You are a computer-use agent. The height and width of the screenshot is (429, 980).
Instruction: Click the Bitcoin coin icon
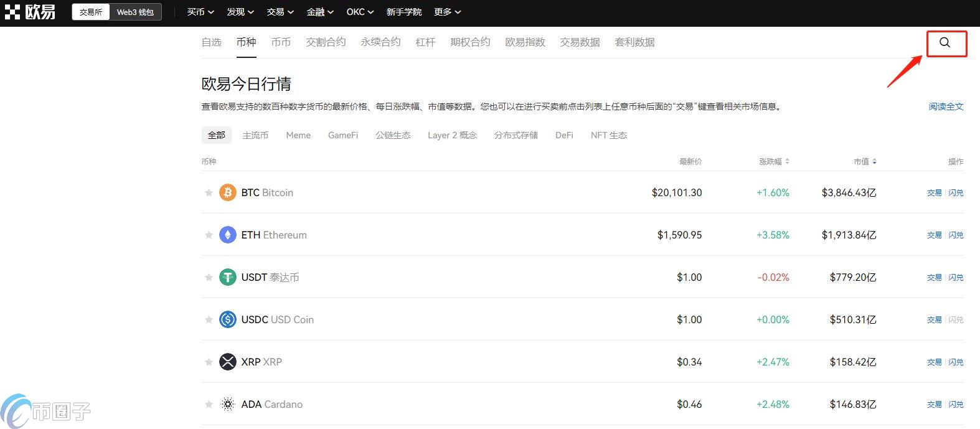click(228, 192)
